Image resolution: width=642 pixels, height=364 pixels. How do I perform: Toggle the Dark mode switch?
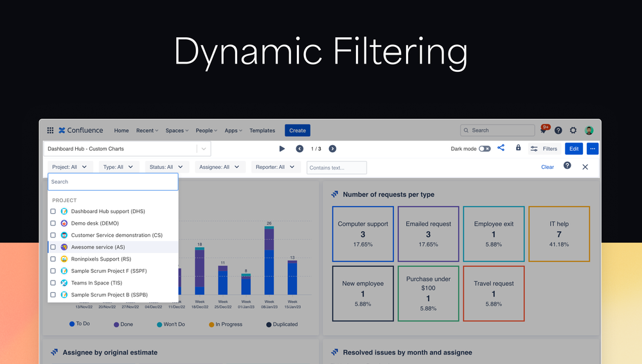pyautogui.click(x=485, y=149)
